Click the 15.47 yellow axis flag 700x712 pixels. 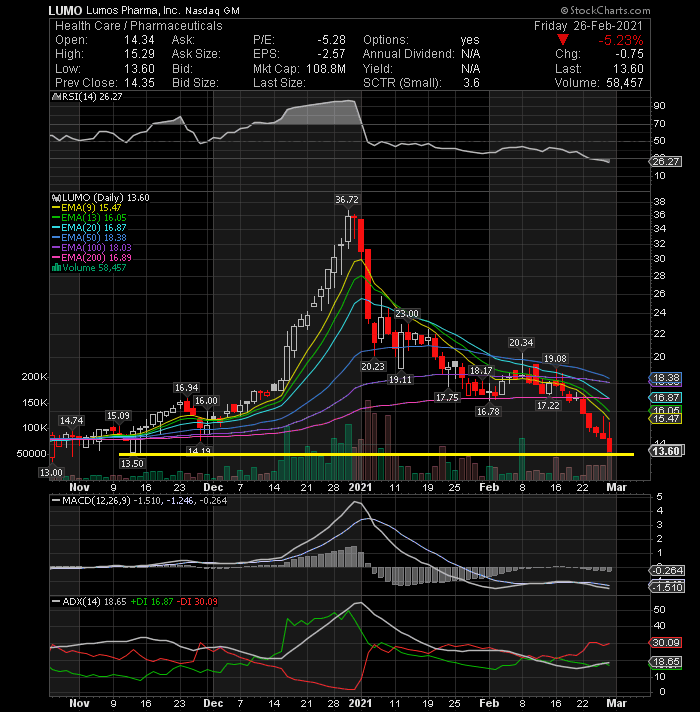[x=665, y=419]
